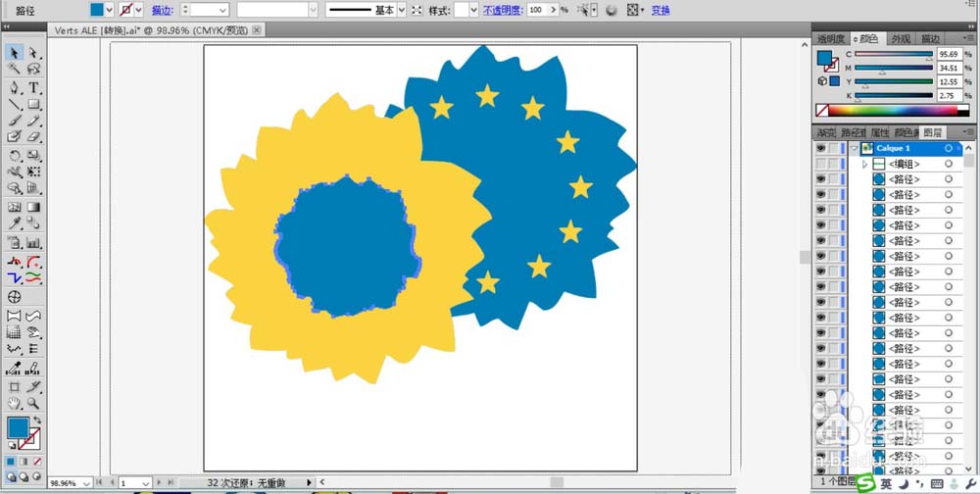Screen dimensions: 980x494
Task: Select the Selection (black arrow) tool
Action: pyautogui.click(x=15, y=53)
